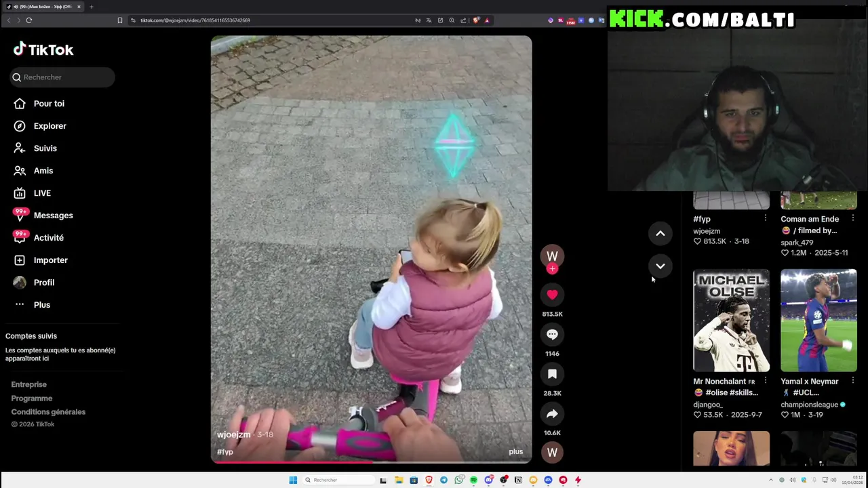
Task: Open Spotify from the taskbar
Action: click(x=473, y=480)
